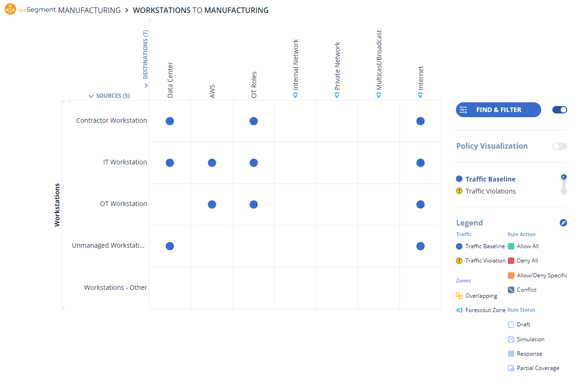Select IT Workstation to AWS traffic dot
588x382 pixels.
(212, 163)
